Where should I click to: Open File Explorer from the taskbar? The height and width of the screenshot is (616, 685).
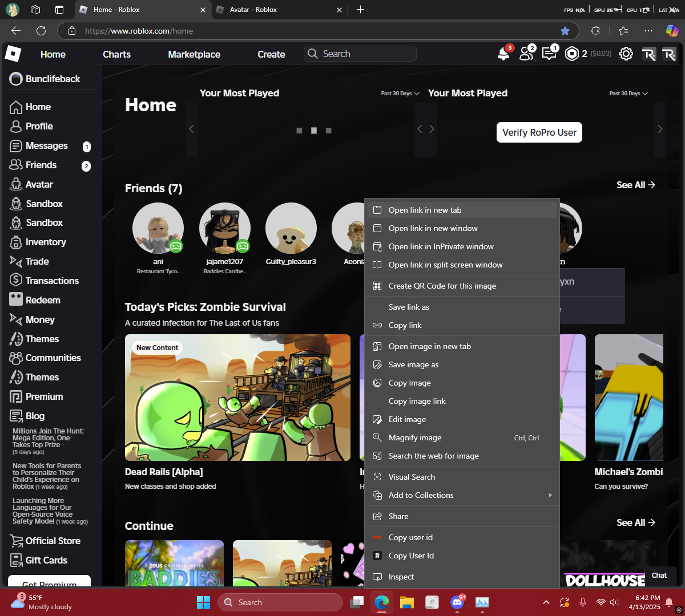406,602
